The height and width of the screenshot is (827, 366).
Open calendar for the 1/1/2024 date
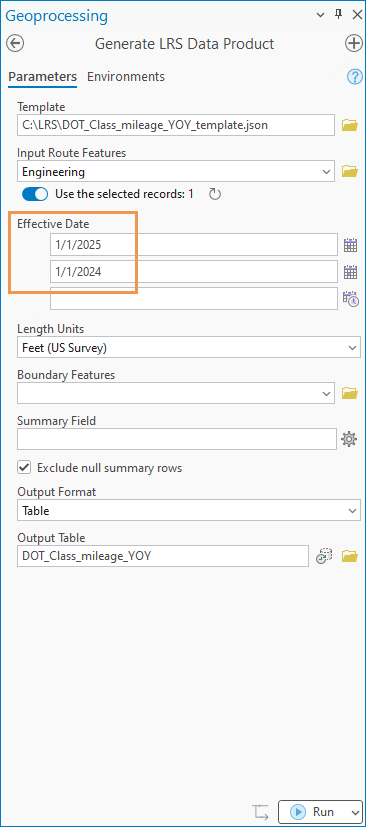point(351,272)
